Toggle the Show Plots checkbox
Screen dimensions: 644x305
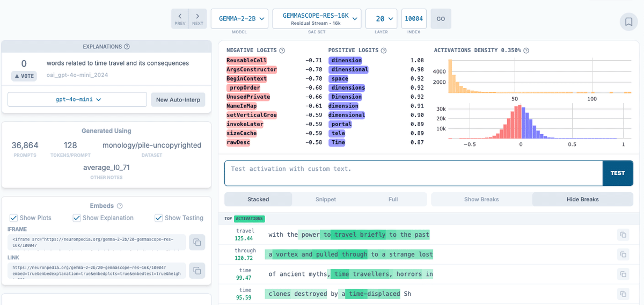[14, 218]
